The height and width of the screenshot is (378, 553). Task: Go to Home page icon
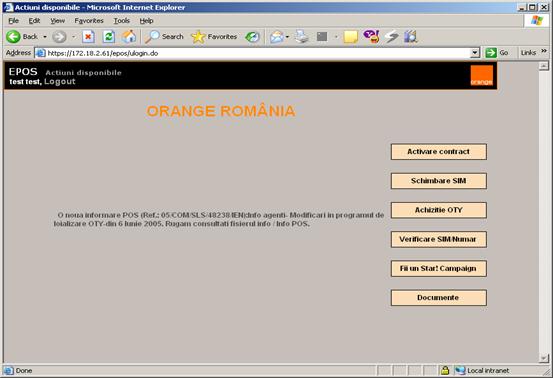[129, 36]
